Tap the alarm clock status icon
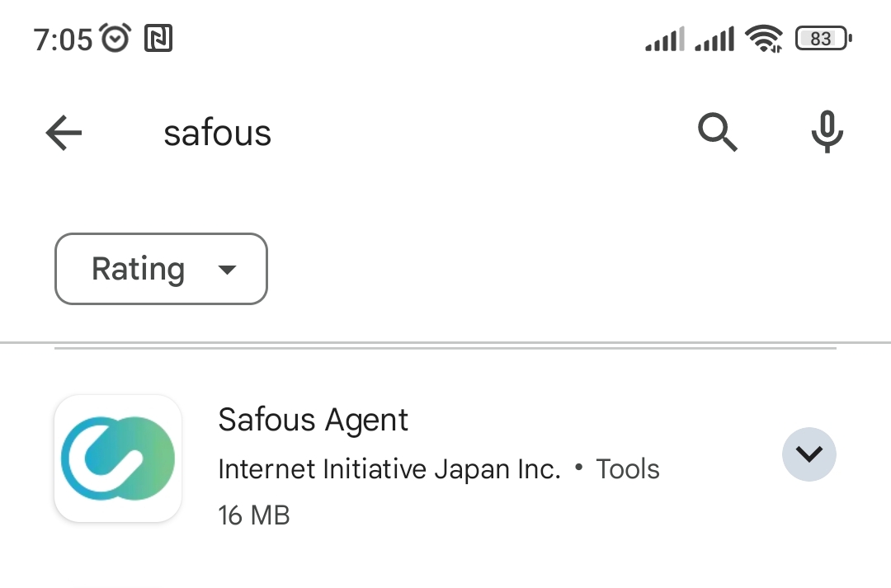This screenshot has width=891, height=588. coord(115,38)
